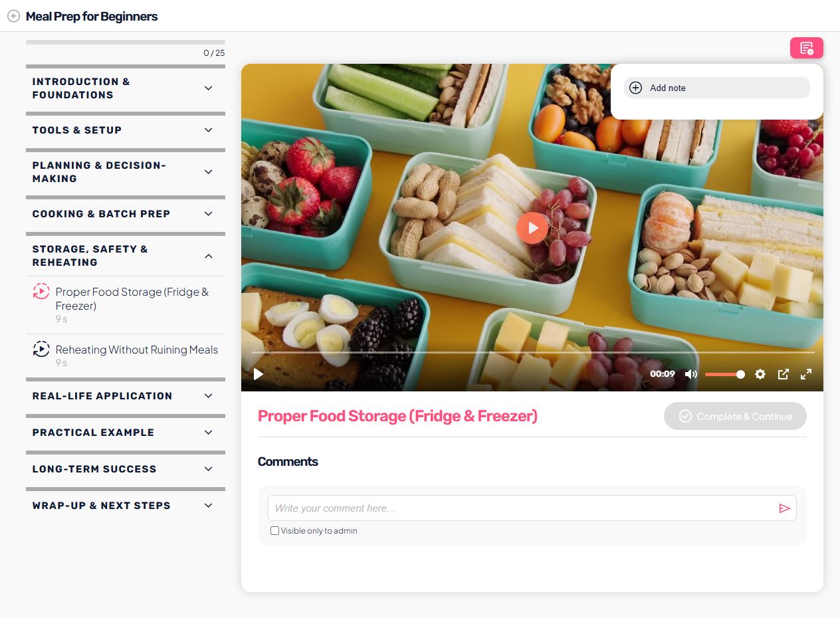
Task: Open video settings gear
Action: point(760,374)
